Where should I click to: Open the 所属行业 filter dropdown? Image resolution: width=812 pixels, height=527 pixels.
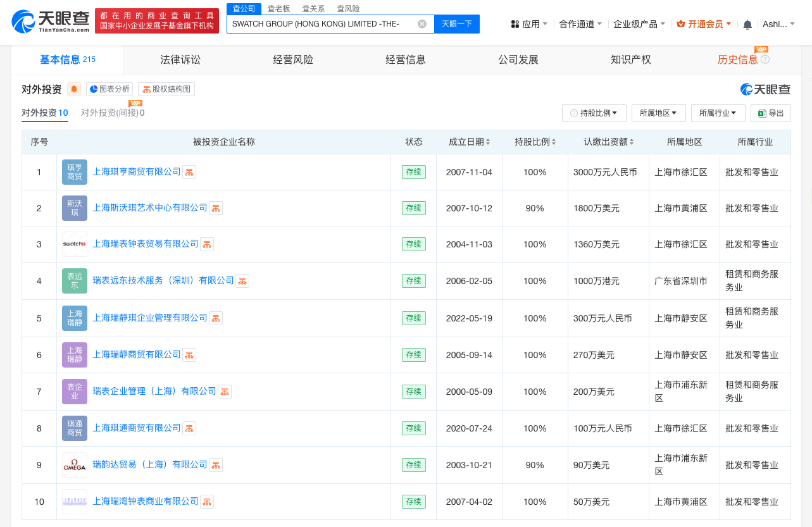coord(718,113)
